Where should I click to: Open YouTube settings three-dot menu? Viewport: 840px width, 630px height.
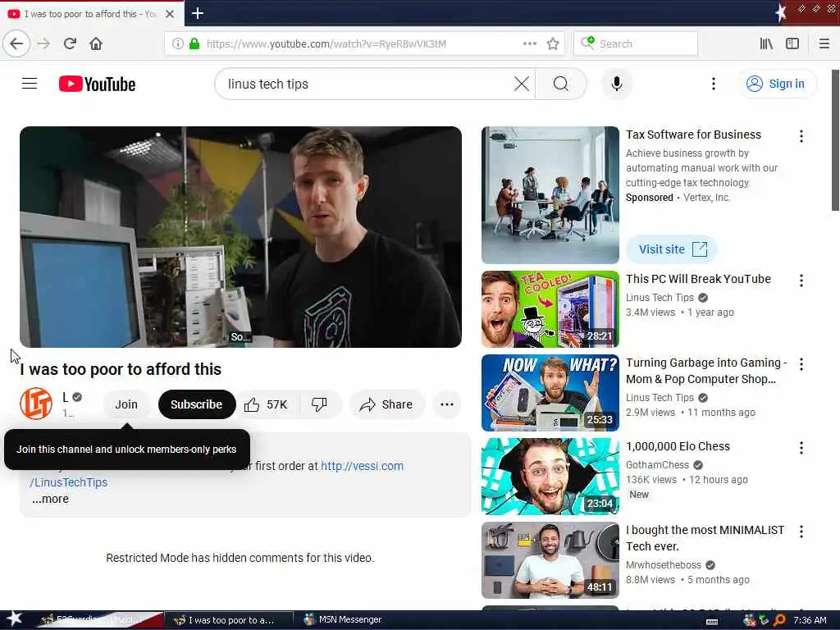pyautogui.click(x=713, y=84)
